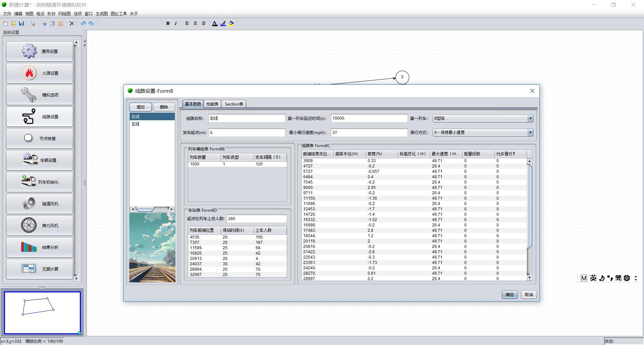Align text center in toolbar
This screenshot has height=345, width=644.
195,23
